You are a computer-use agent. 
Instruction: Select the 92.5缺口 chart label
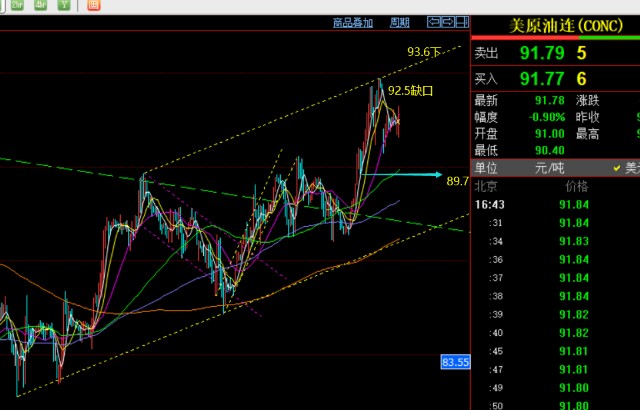411,90
